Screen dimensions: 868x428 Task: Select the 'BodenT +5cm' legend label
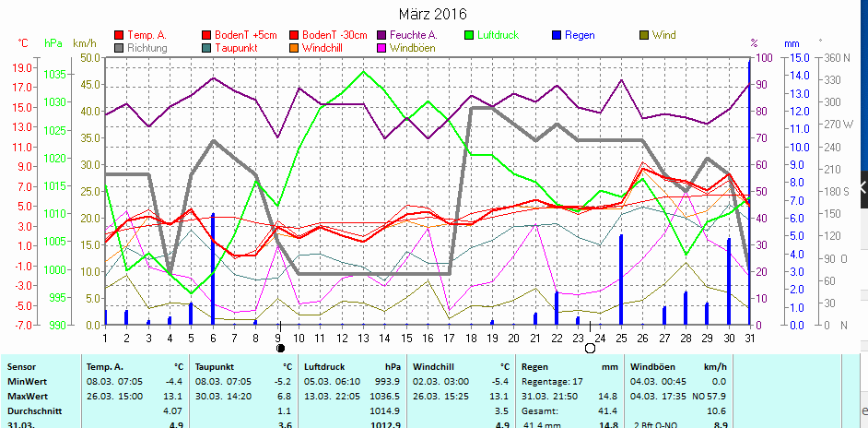[246, 35]
